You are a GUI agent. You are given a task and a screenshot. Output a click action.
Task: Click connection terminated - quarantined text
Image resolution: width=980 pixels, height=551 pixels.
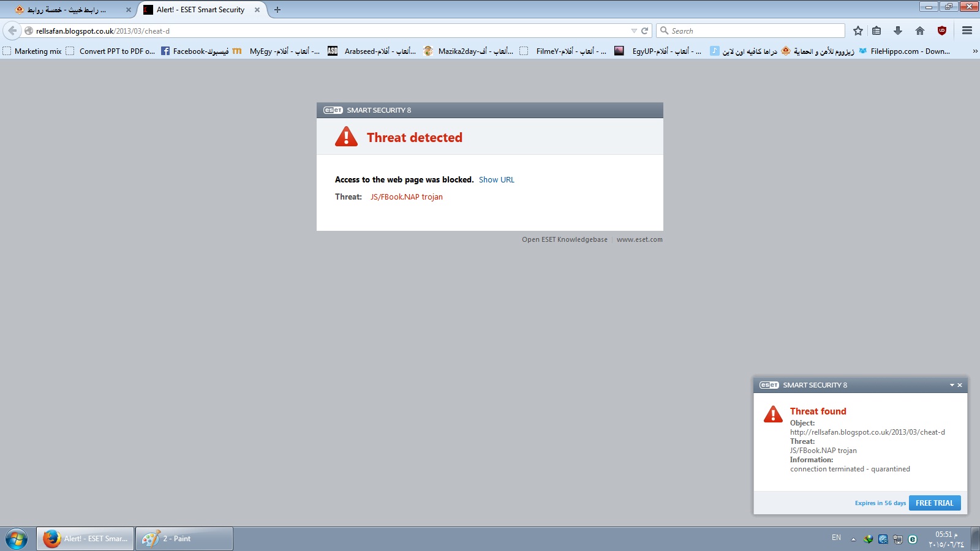pyautogui.click(x=850, y=469)
